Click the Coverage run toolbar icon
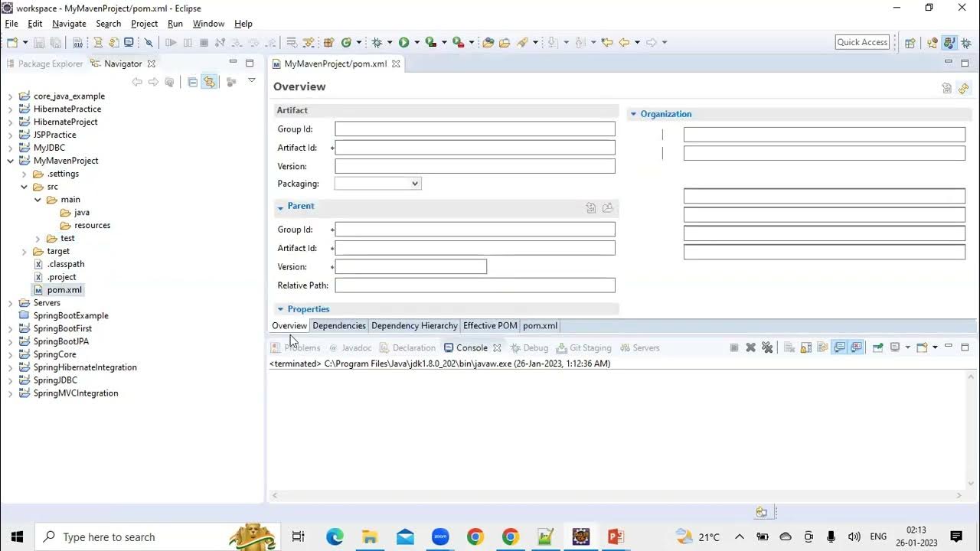This screenshot has width=980, height=551. pyautogui.click(x=430, y=43)
